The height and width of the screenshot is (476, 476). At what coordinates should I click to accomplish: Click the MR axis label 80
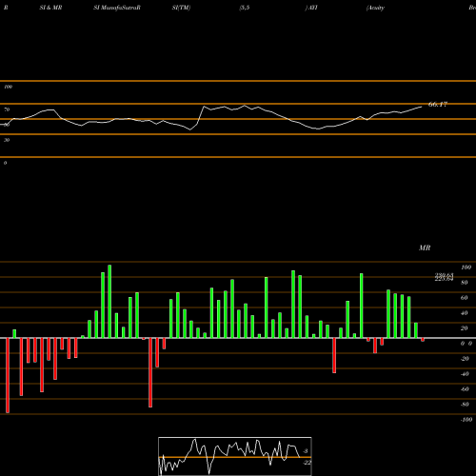[x=465, y=283]
